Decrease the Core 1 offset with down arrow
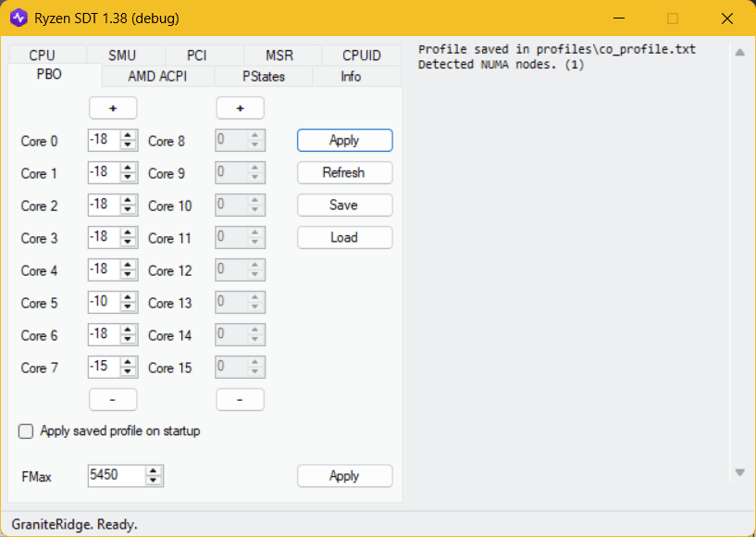 pyautogui.click(x=128, y=177)
